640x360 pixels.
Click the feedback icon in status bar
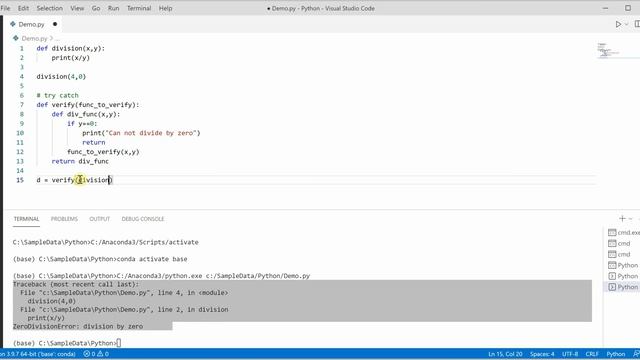click(x=636, y=354)
